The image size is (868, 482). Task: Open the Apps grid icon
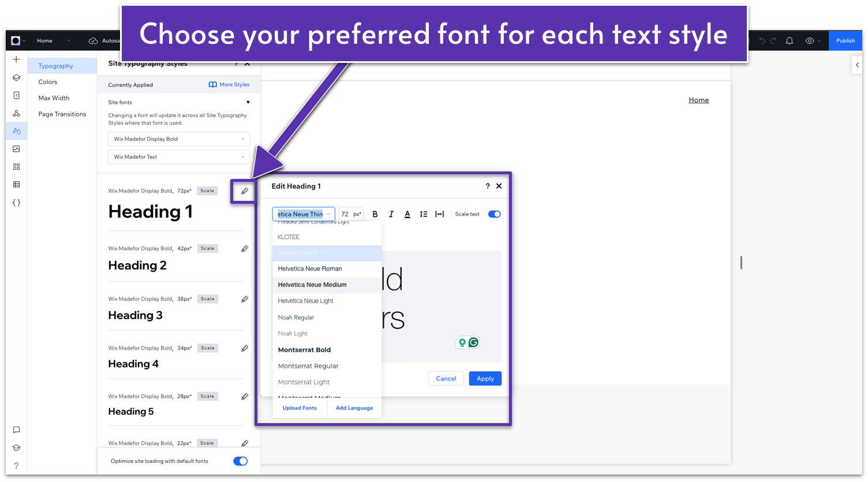point(16,167)
